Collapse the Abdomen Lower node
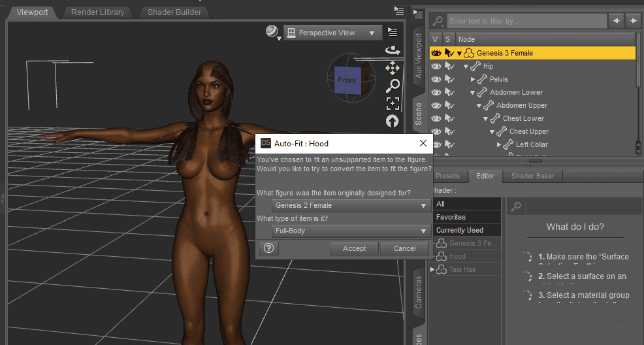 [x=472, y=92]
